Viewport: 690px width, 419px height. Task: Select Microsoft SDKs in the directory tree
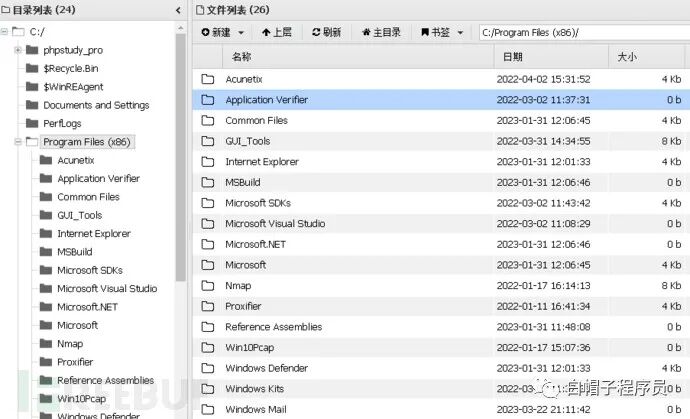pyautogui.click(x=90, y=270)
